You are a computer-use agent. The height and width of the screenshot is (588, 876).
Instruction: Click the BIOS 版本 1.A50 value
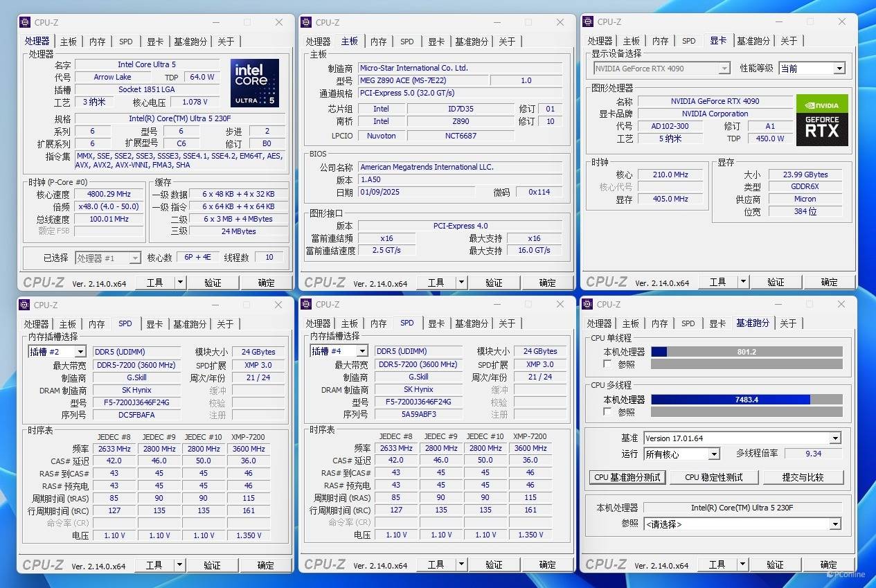(x=460, y=179)
